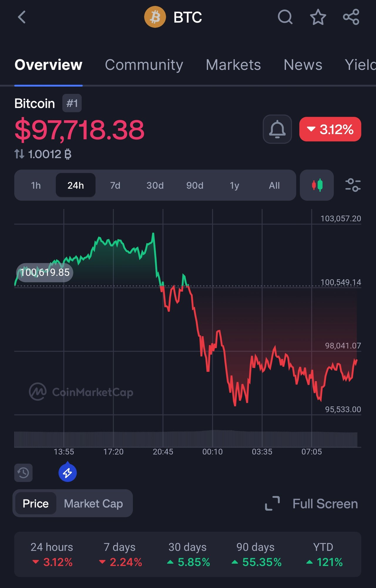Toggle chart to Market Cap
This screenshot has height=588, width=376.
[x=93, y=503]
